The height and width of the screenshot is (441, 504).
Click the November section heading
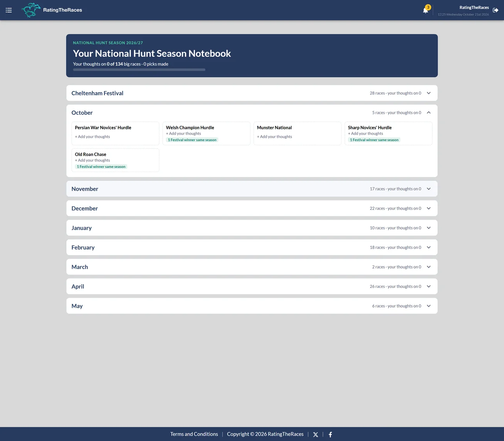(85, 189)
